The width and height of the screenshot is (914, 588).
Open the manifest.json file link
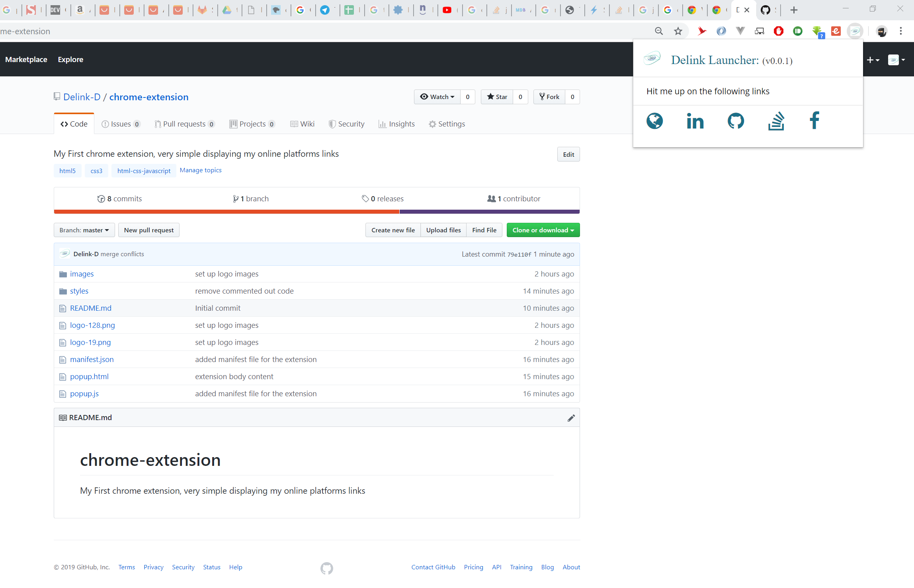point(92,359)
